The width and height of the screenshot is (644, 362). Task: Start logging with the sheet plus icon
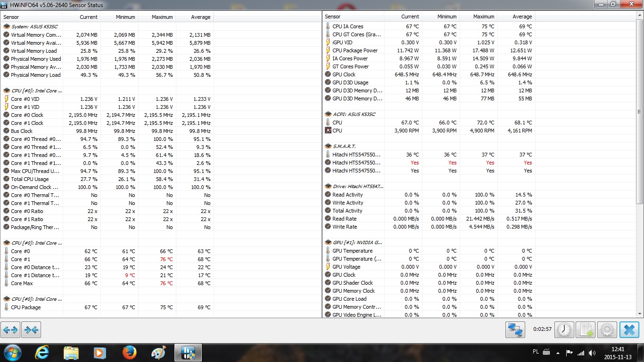pos(586,329)
